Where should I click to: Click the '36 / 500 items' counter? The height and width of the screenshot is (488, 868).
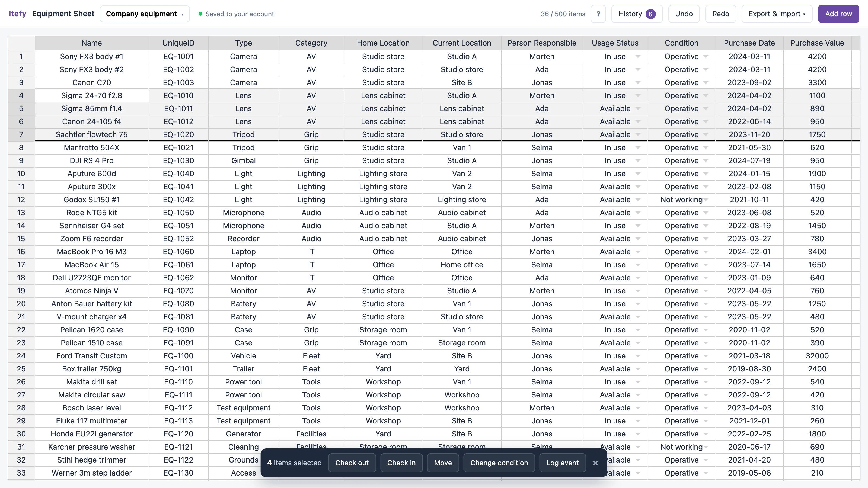point(563,14)
